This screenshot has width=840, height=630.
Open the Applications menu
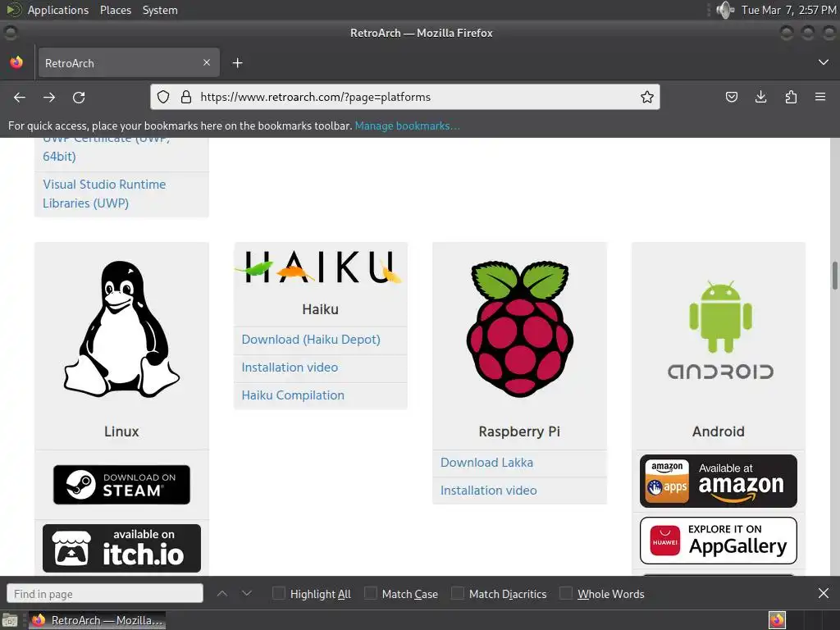[58, 10]
